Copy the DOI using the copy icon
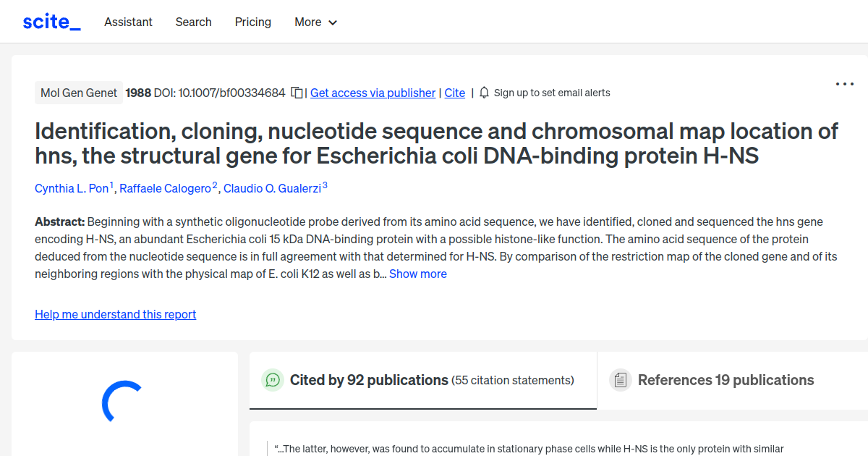This screenshot has width=868, height=456. point(297,93)
